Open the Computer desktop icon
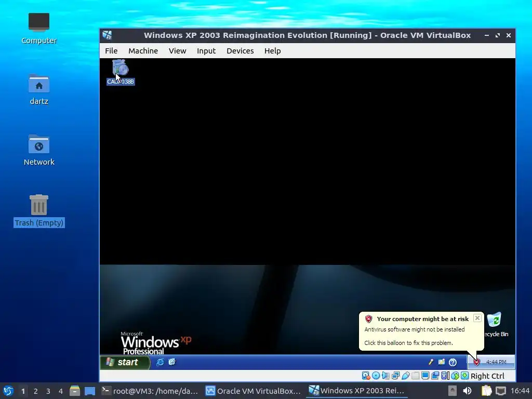The width and height of the screenshot is (532, 399). coord(38,29)
